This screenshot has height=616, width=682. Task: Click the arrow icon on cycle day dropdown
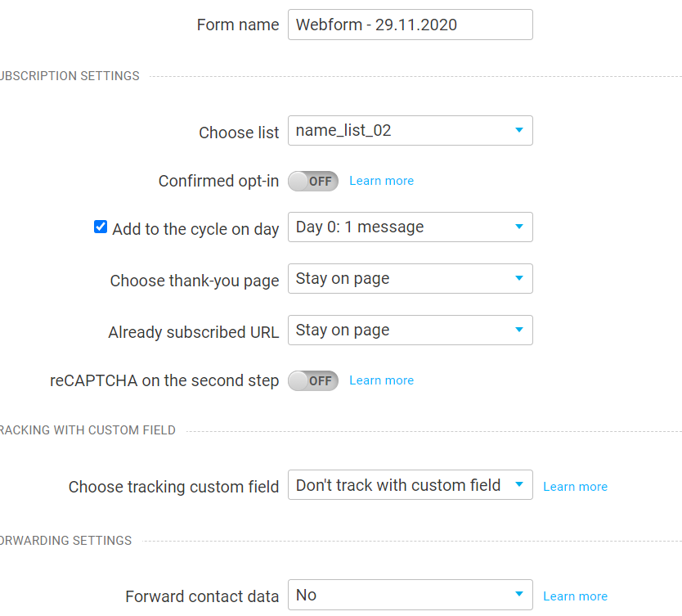pyautogui.click(x=519, y=227)
